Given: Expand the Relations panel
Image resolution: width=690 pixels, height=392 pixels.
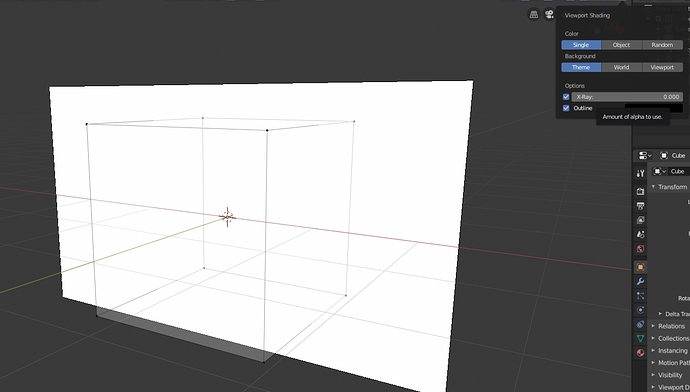Looking at the screenshot, I should tap(671, 326).
